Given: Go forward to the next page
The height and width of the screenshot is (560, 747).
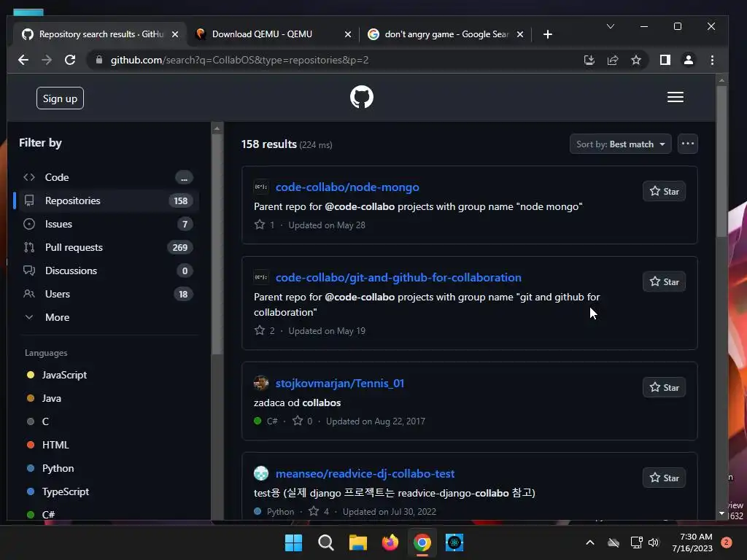Looking at the screenshot, I should (x=47, y=60).
